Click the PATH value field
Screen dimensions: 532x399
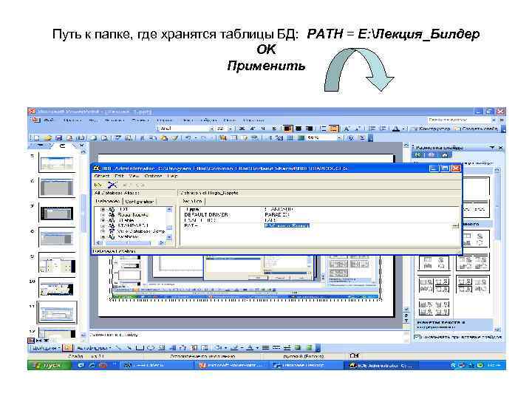pyautogui.click(x=287, y=225)
